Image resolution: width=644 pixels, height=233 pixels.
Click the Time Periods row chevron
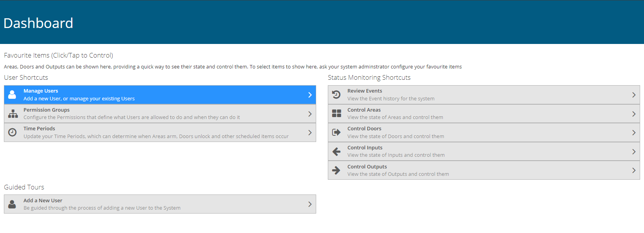(310, 133)
